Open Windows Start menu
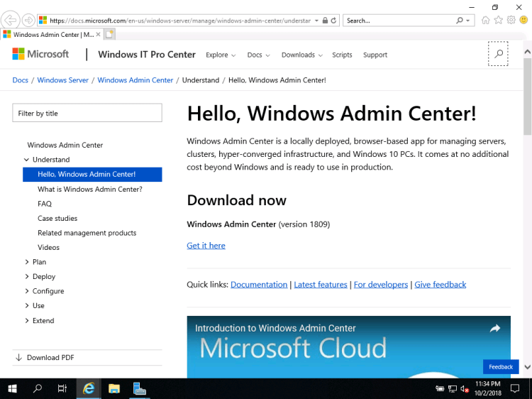This screenshot has width=532, height=399. pyautogui.click(x=12, y=388)
